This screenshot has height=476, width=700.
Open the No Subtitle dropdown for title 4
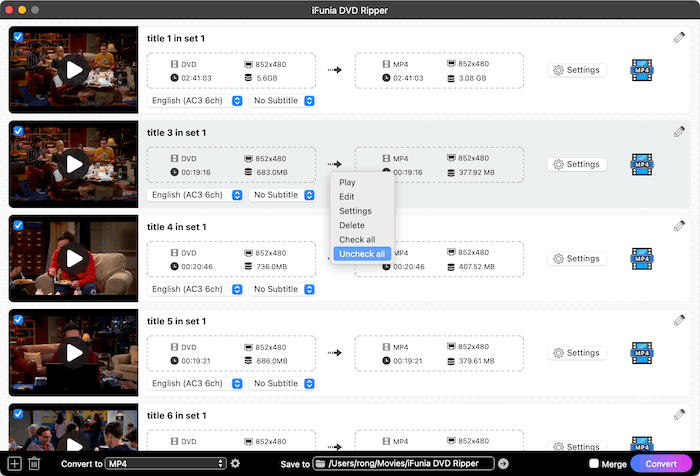(x=284, y=289)
